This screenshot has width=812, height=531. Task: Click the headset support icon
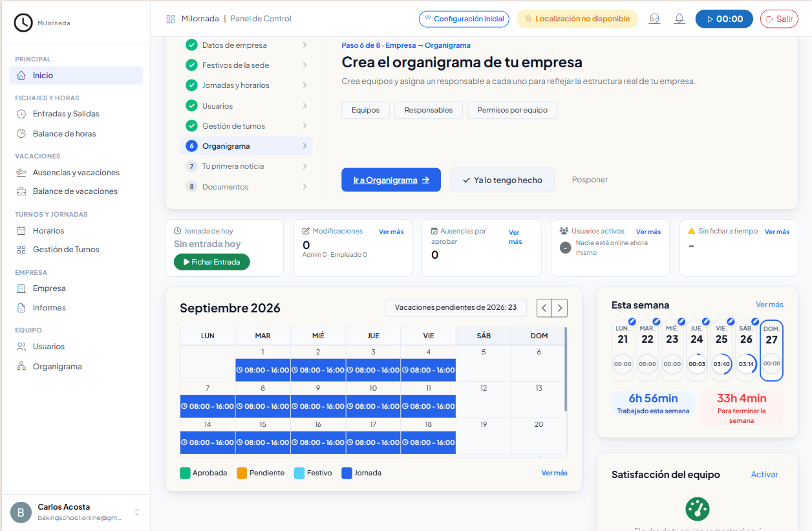tap(654, 19)
